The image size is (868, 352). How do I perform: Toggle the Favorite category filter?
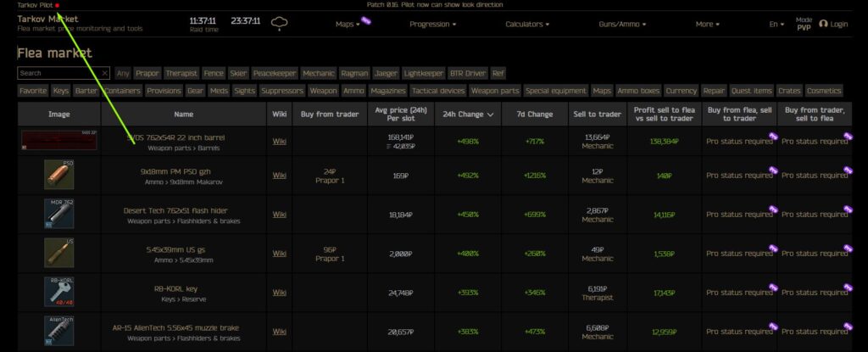(33, 91)
